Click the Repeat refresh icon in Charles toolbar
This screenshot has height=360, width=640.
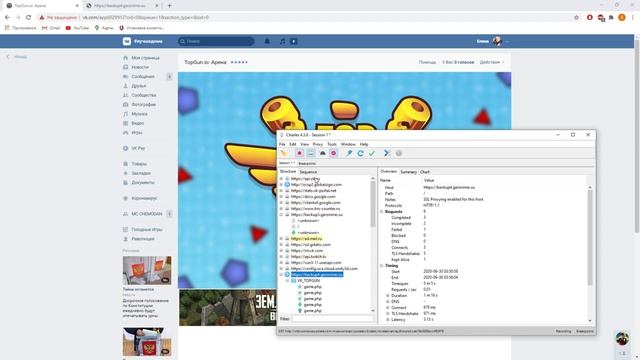click(x=360, y=153)
